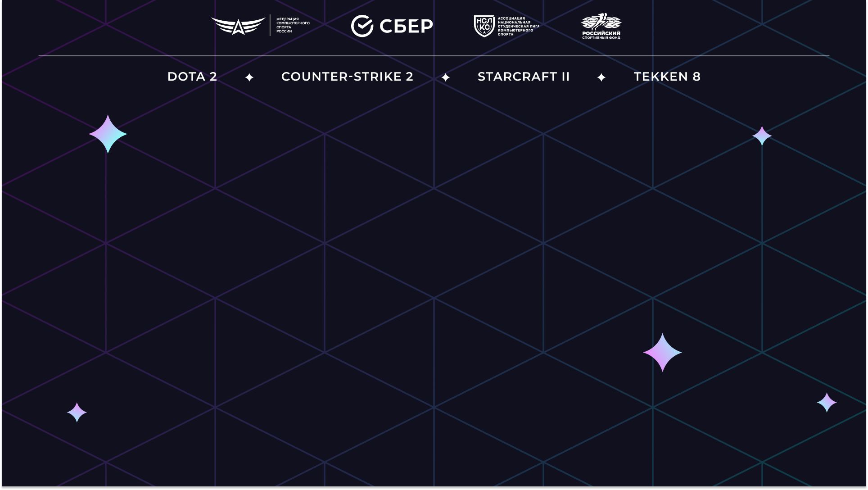Select the DOTA 2 item
Screen dimensions: 868x490
click(192, 77)
